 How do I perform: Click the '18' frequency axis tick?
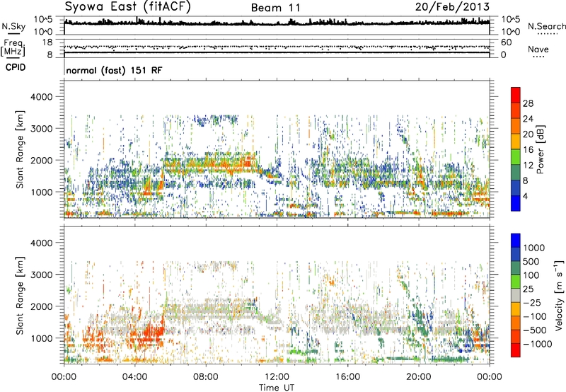[47, 42]
